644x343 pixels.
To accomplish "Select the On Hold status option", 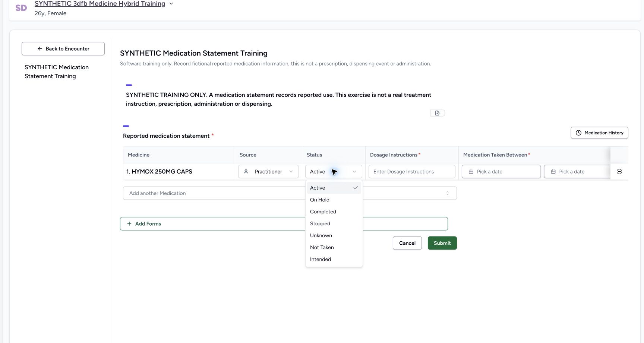I will pos(334,200).
